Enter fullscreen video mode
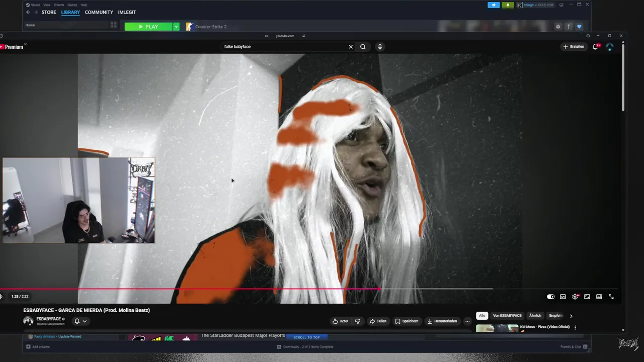The image size is (644, 362). pos(611,297)
